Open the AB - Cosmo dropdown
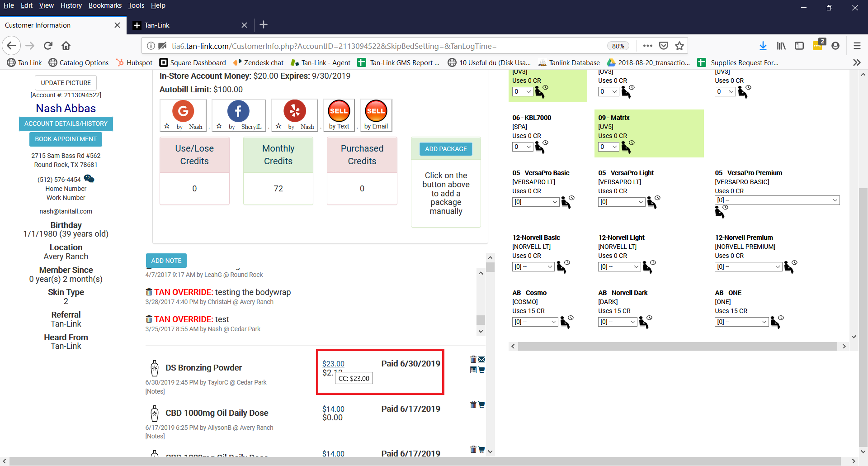This screenshot has height=466, width=868. point(535,322)
